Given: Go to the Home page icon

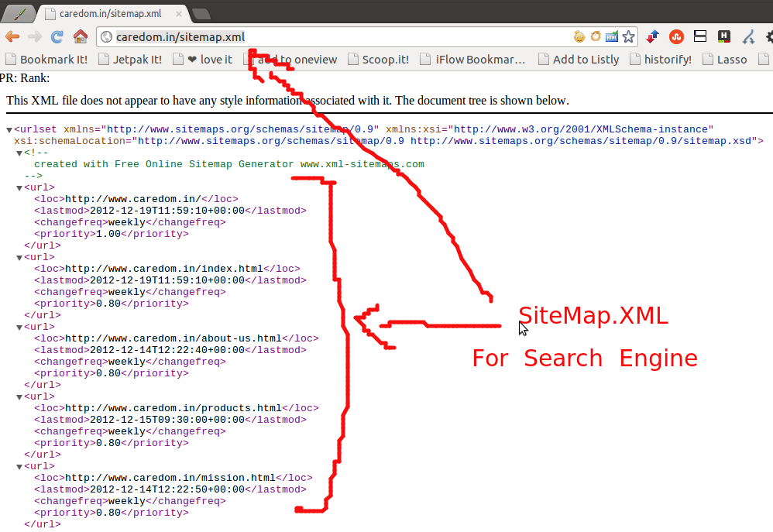Looking at the screenshot, I should (x=81, y=37).
